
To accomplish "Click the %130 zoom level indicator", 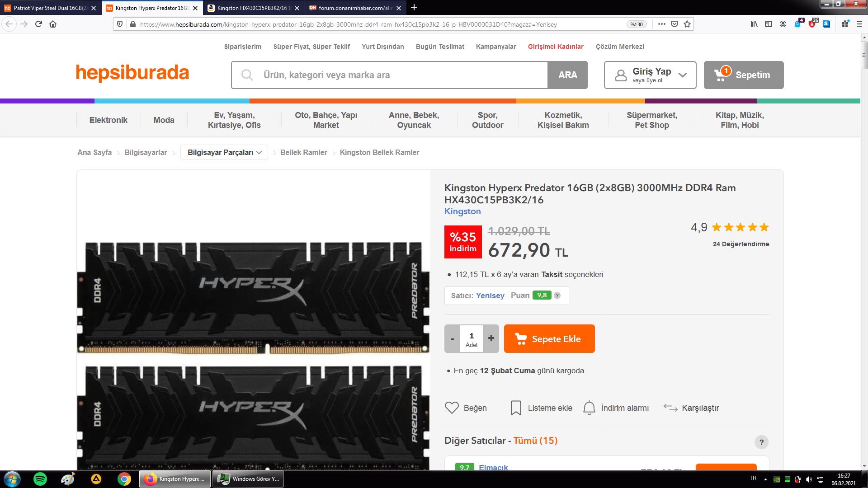I will tap(637, 24).
